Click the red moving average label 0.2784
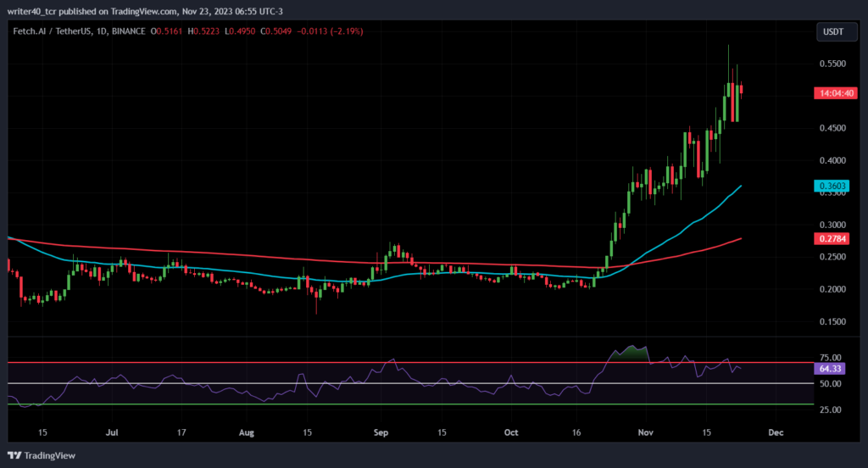This screenshot has height=468, width=868. coord(832,239)
